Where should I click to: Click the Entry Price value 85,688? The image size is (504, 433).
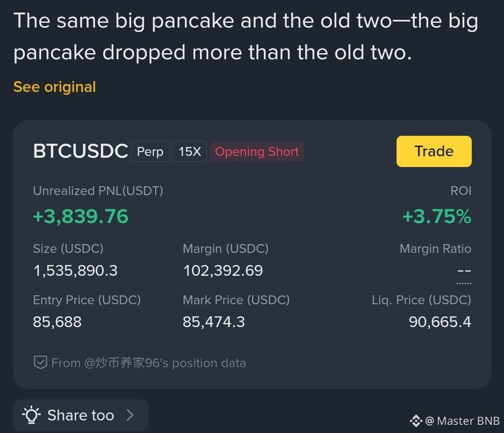pyautogui.click(x=57, y=321)
